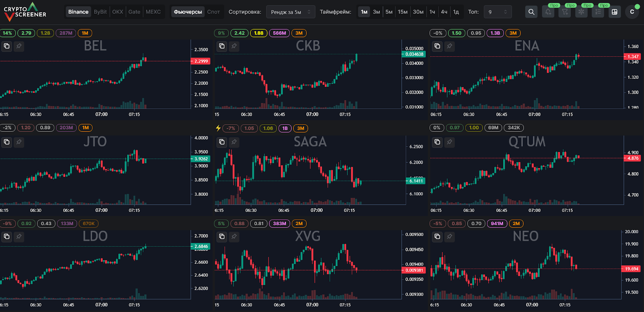Click the Crypto Screener logo
The image size is (644, 312).
pos(25,12)
